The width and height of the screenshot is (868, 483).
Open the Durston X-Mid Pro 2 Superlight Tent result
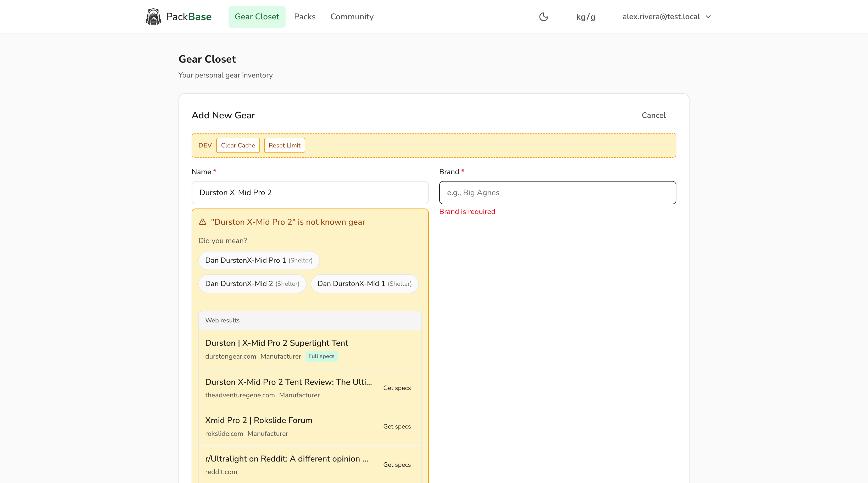276,343
